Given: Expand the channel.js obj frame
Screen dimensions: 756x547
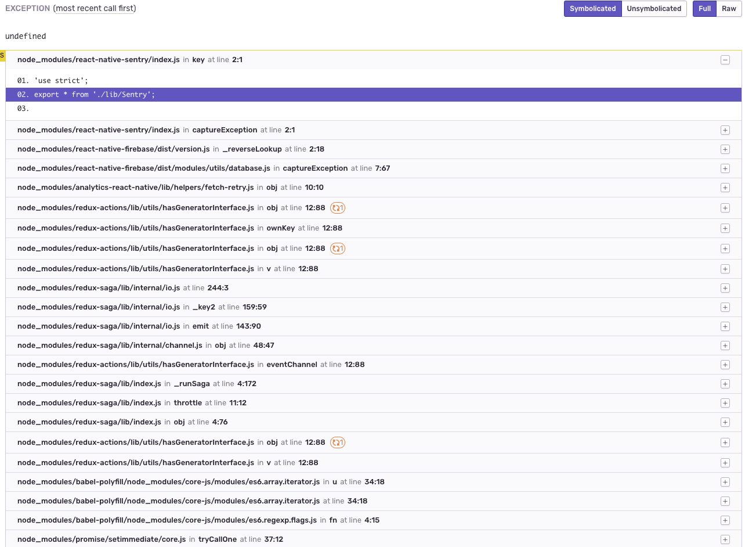Looking at the screenshot, I should tap(725, 346).
